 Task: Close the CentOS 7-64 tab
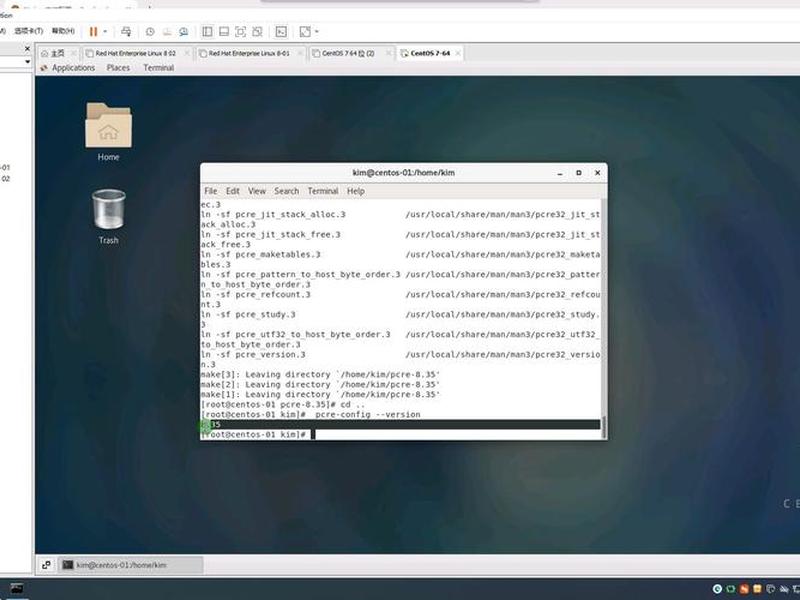(x=458, y=53)
